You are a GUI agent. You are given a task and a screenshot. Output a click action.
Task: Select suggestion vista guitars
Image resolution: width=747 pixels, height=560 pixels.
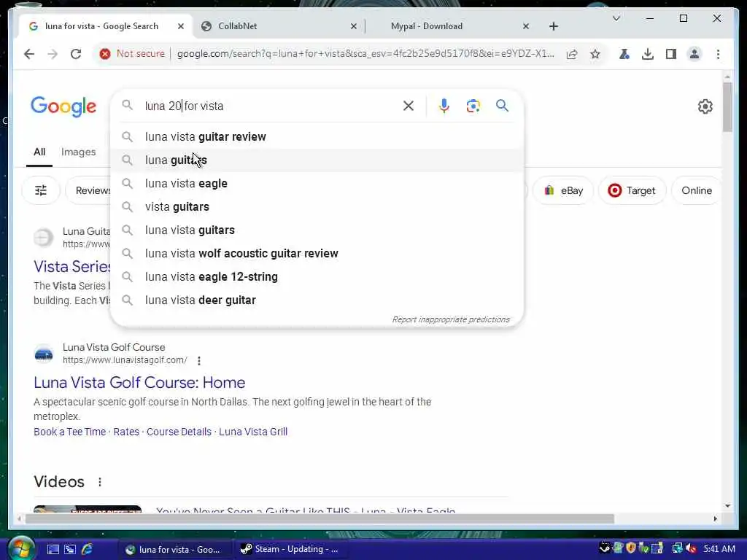[317, 206]
